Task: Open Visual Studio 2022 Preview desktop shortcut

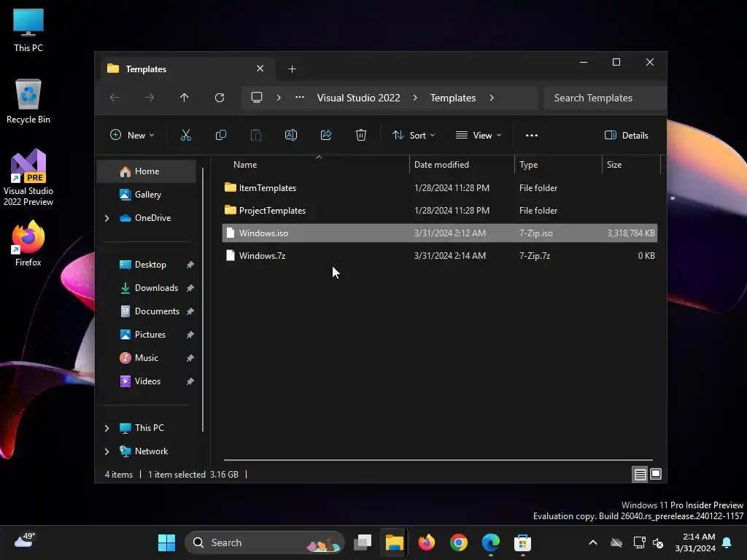Action: [x=28, y=177]
